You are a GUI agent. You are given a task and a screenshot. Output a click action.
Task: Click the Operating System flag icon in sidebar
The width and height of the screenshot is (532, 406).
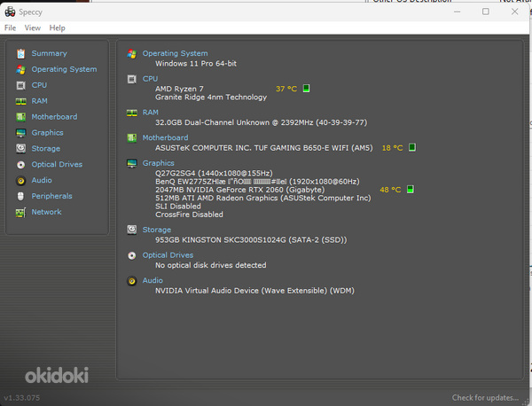20,69
